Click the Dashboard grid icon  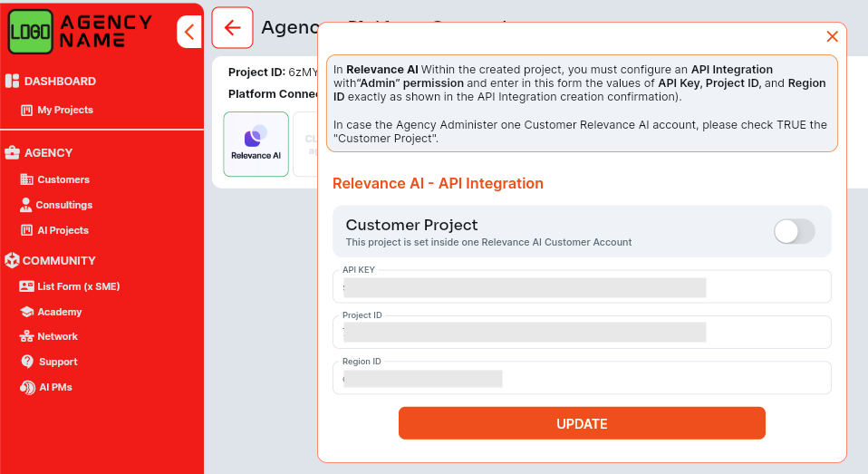12,81
